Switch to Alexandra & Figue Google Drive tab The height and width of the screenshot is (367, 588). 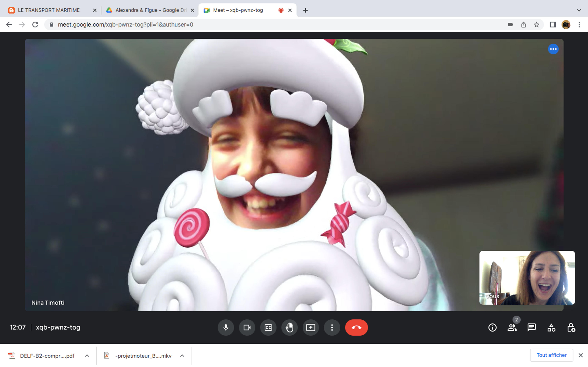click(x=151, y=10)
